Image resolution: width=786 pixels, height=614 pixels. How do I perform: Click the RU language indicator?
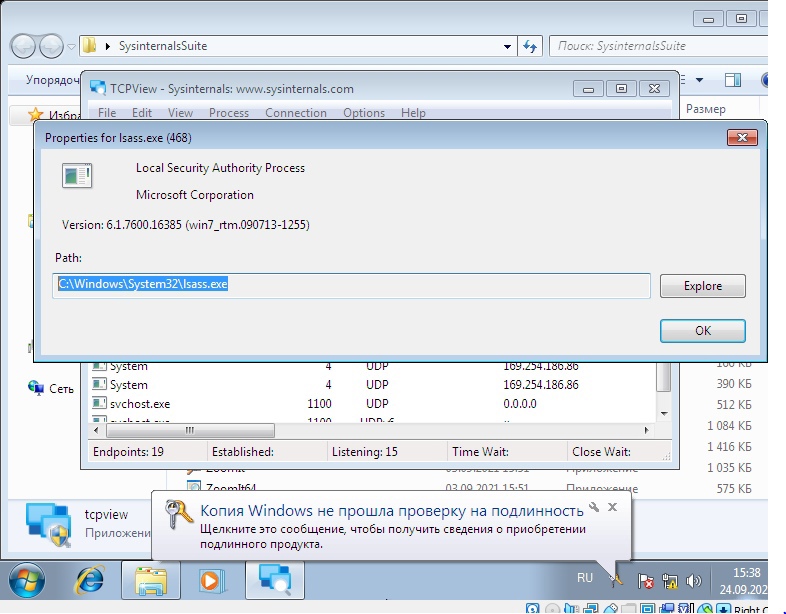tap(585, 578)
